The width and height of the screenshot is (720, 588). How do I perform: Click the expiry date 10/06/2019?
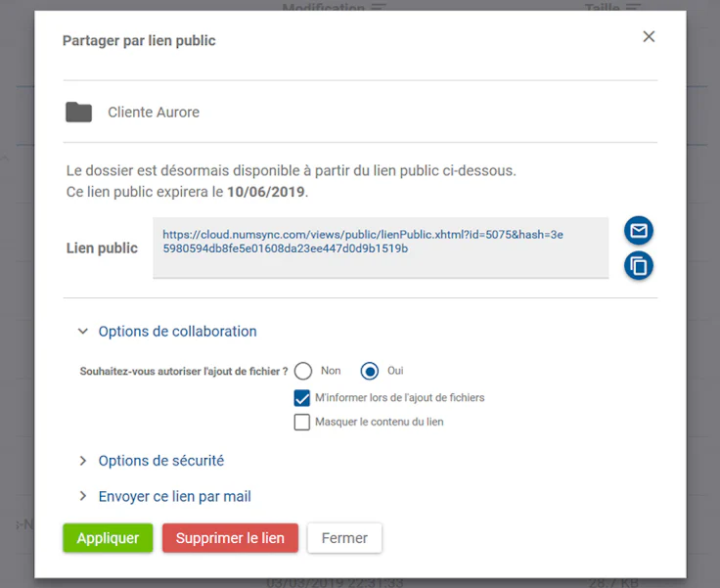(266, 192)
